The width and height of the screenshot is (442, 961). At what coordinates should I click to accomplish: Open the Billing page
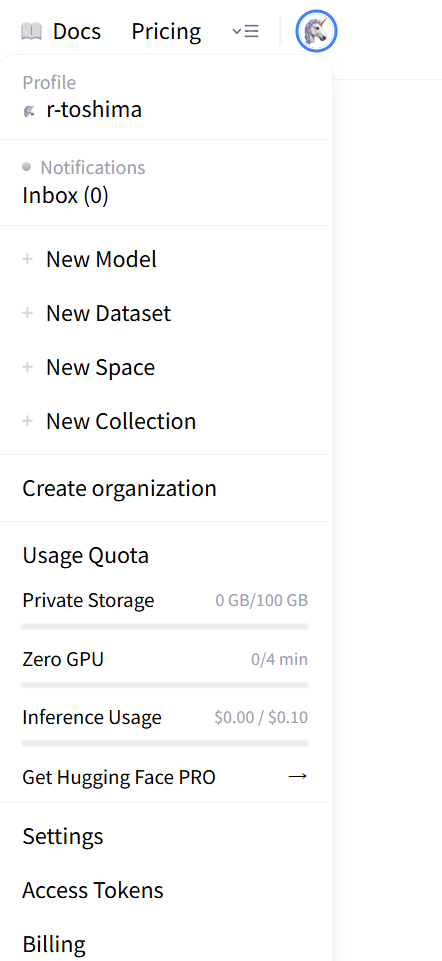coord(54,944)
